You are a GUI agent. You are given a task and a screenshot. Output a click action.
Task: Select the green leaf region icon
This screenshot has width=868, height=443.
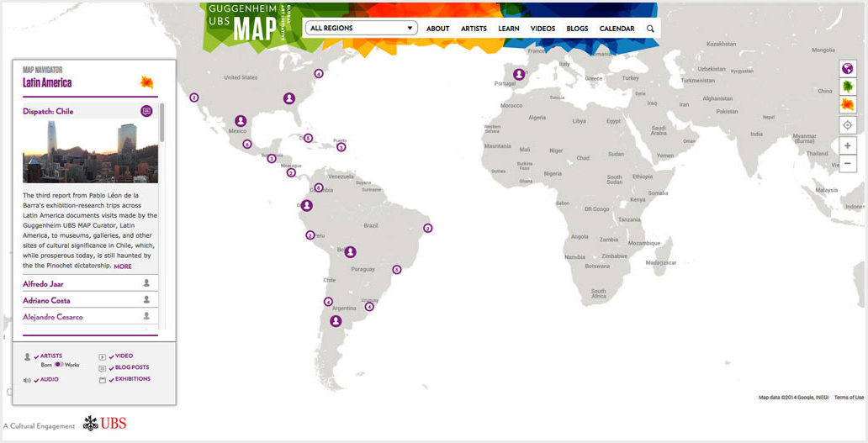coord(847,87)
